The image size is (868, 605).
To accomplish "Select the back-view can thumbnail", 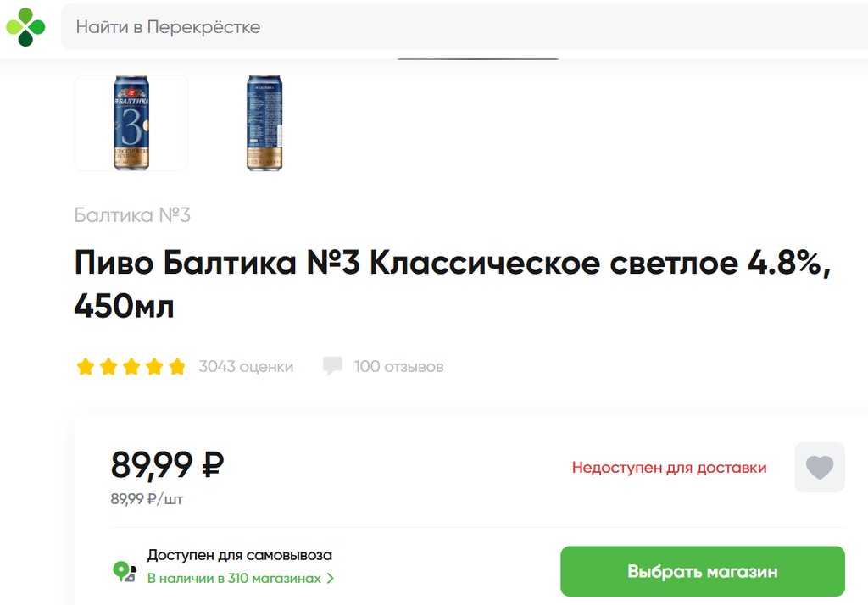I will (264, 123).
